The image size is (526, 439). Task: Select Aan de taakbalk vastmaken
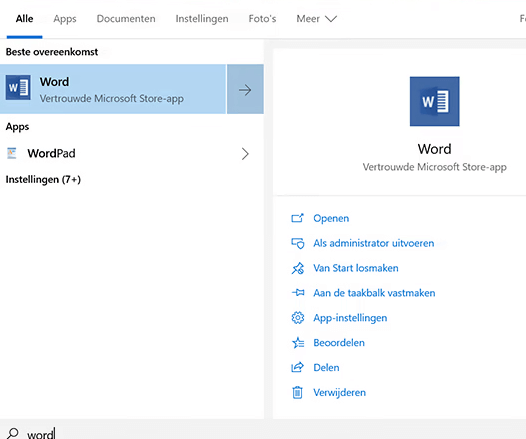pos(374,293)
